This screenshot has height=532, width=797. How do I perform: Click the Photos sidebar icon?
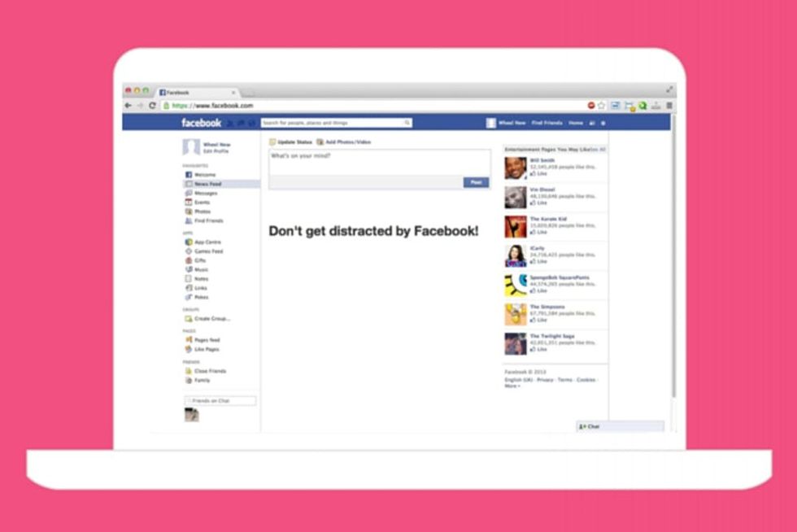189,211
